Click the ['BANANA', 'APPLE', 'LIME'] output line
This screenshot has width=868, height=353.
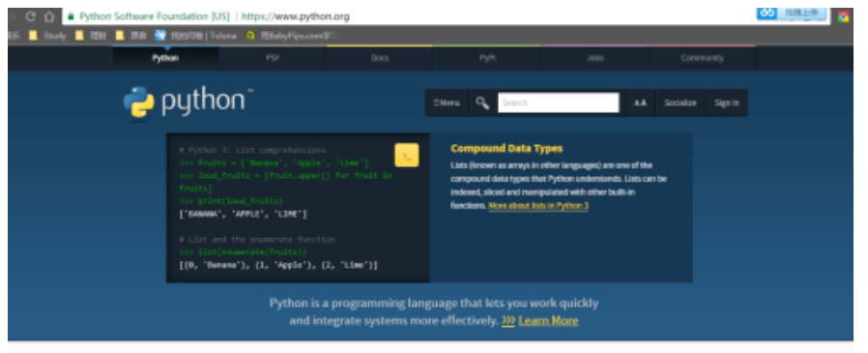243,214
